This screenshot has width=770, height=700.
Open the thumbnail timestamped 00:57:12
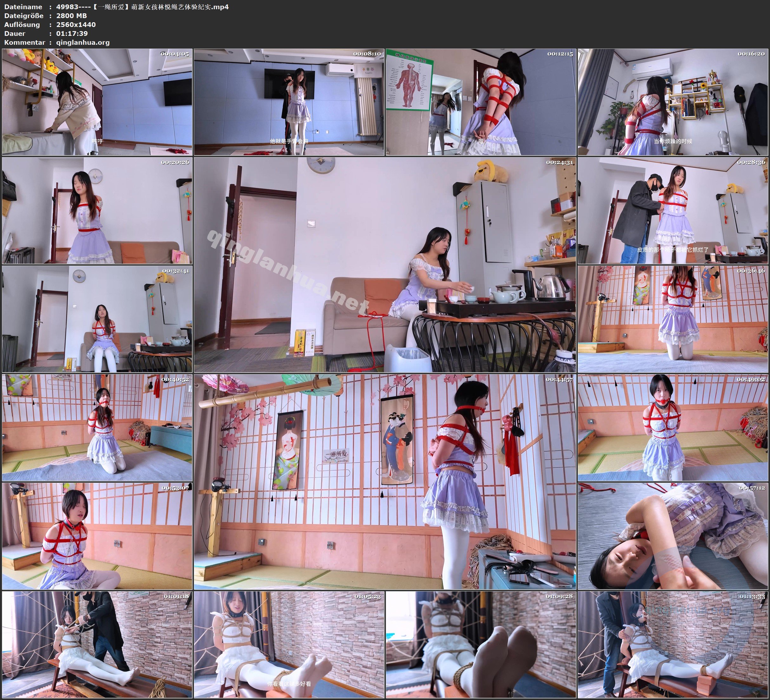tap(673, 536)
